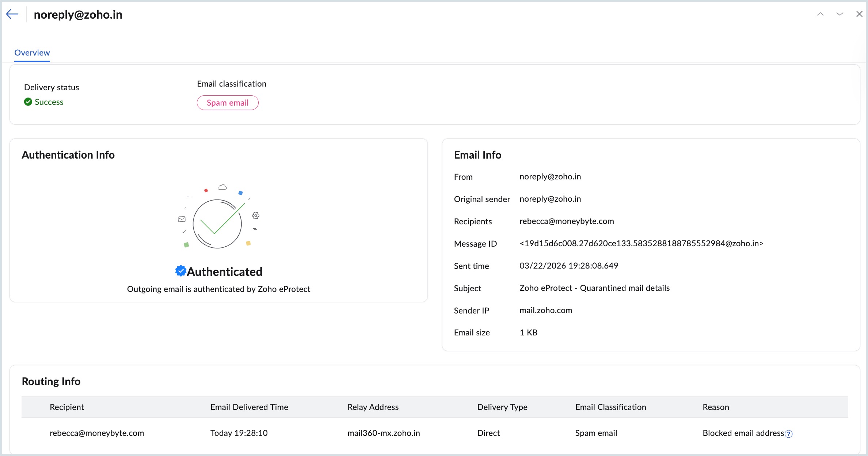The width and height of the screenshot is (868, 456).
Task: Click the green Success status check icon
Action: click(28, 102)
